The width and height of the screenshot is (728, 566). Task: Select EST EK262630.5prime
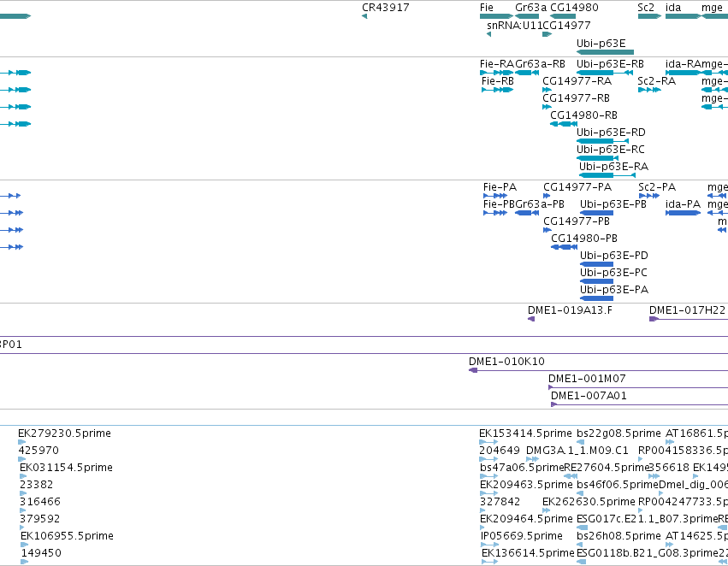589,502
